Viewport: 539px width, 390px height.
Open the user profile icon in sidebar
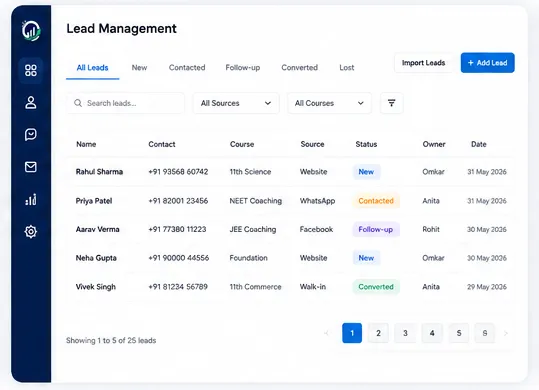click(x=31, y=102)
